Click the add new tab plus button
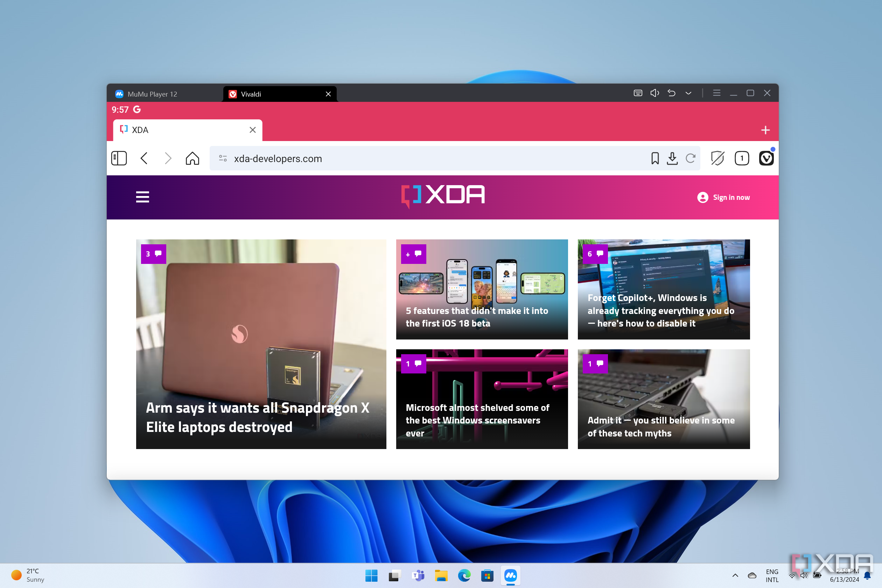 pyautogui.click(x=765, y=130)
